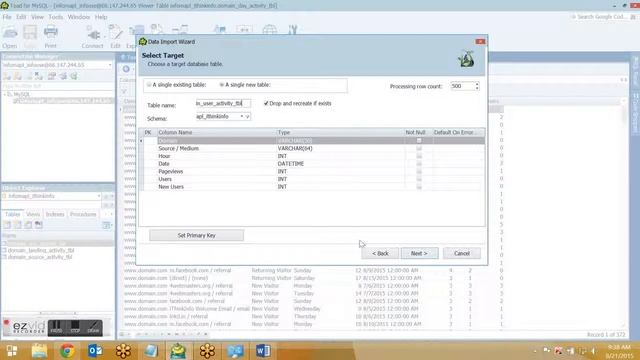Screen dimensions: 640x360
Task: Open the Edit menu
Action: point(21,17)
